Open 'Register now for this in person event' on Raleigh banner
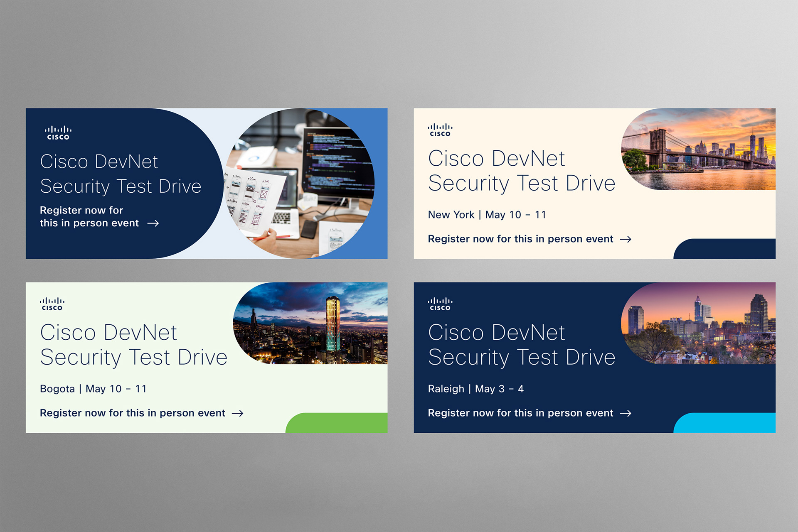 point(520,413)
